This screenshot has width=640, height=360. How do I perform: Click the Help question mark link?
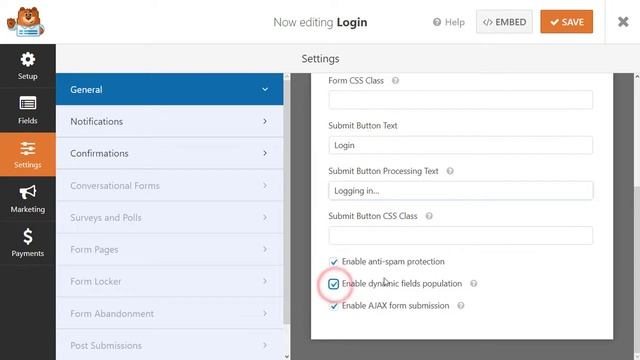click(x=449, y=22)
